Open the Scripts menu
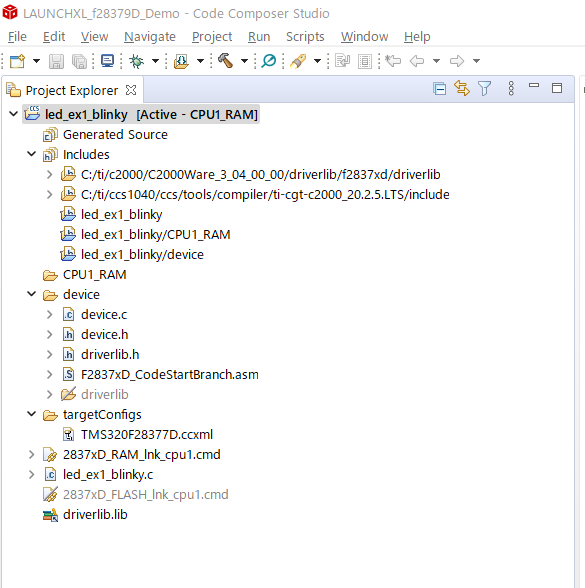Image resolution: width=585 pixels, height=588 pixels. 305,36
